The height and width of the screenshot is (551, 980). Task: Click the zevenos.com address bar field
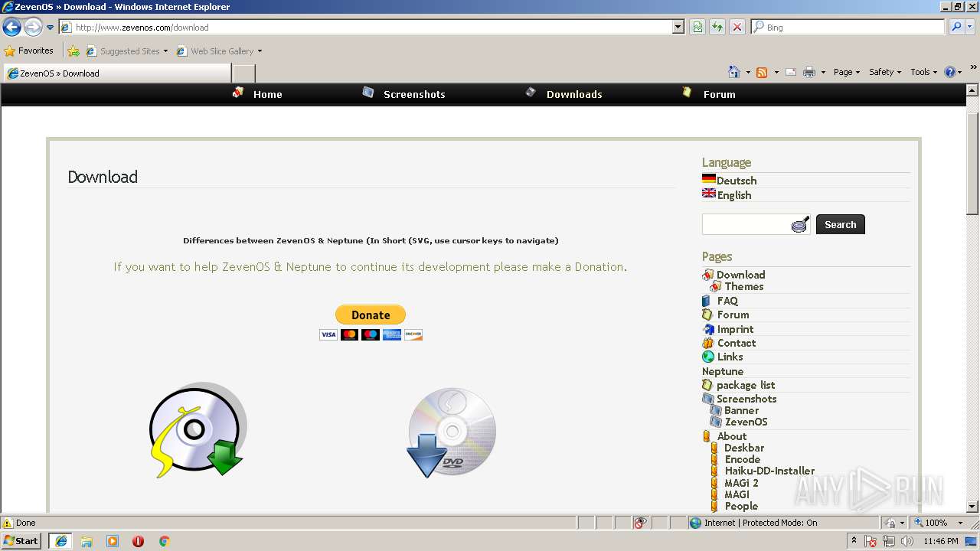click(367, 27)
